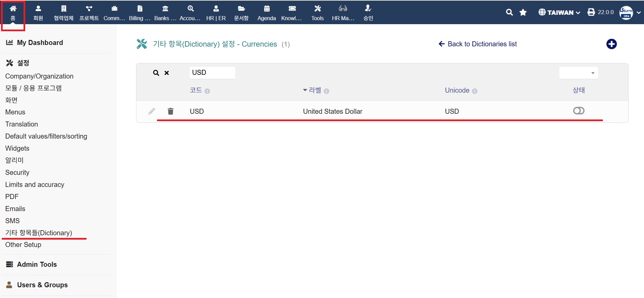Screen dimensions: 644x298
Task: Open the Tools top menu
Action: tap(317, 12)
